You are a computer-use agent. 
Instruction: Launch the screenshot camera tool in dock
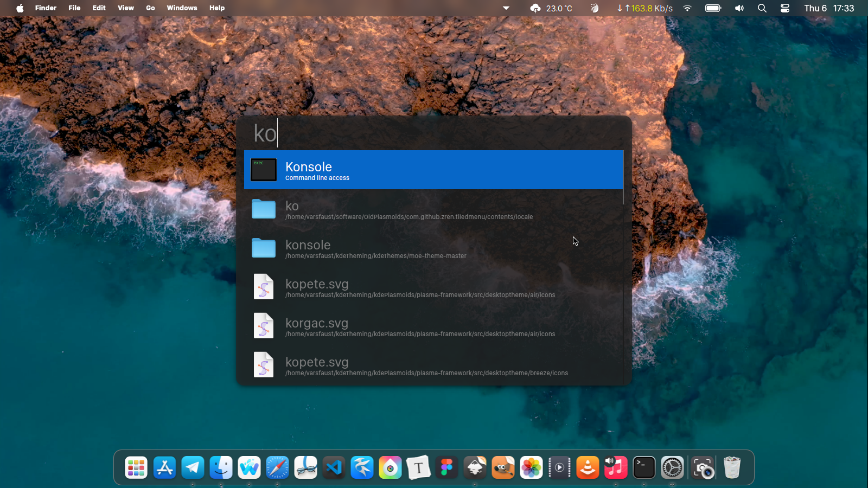tap(703, 467)
